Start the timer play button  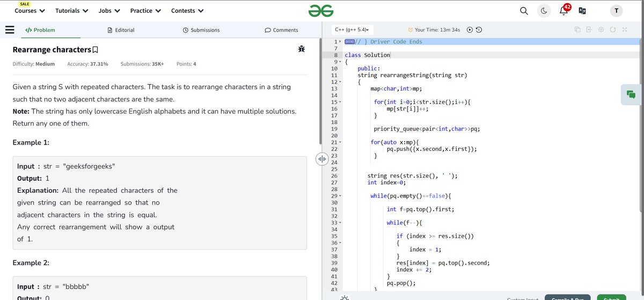470,30
